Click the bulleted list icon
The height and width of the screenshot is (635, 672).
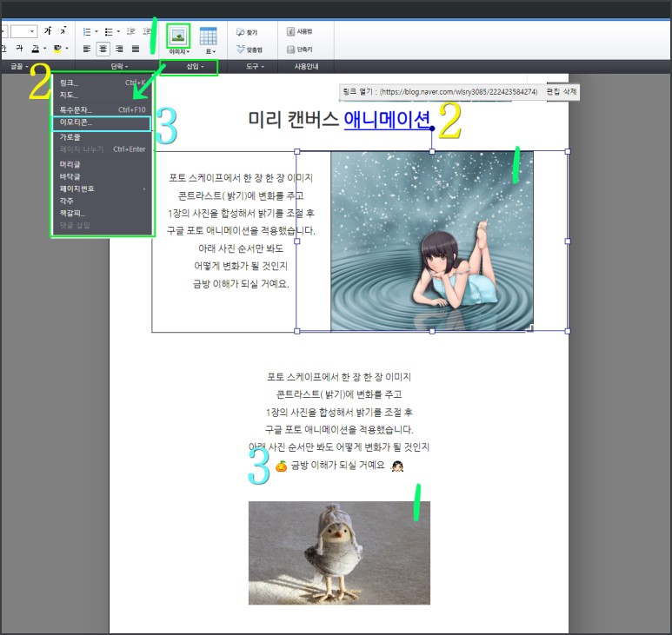click(109, 31)
